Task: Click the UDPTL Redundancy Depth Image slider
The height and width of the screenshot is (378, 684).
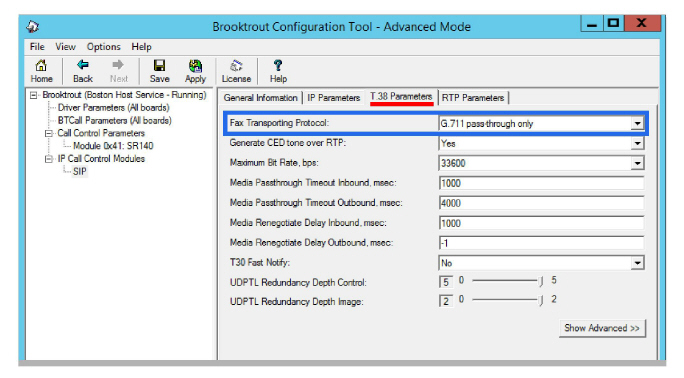Action: [508, 300]
